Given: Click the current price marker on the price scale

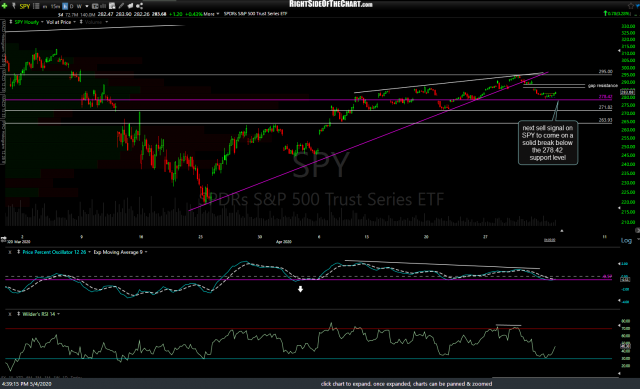Looking at the screenshot, I should [627, 93].
